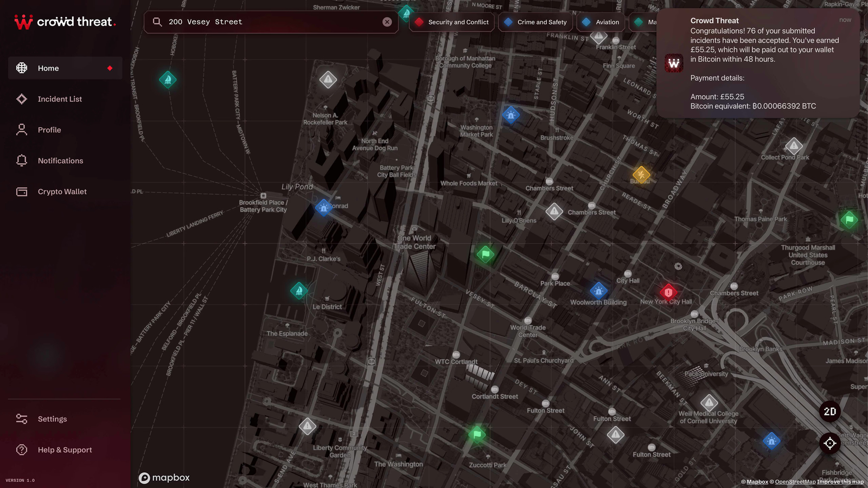The width and height of the screenshot is (868, 488).
Task: Select gray warning marker left of Fulton Street
Action: [615, 434]
